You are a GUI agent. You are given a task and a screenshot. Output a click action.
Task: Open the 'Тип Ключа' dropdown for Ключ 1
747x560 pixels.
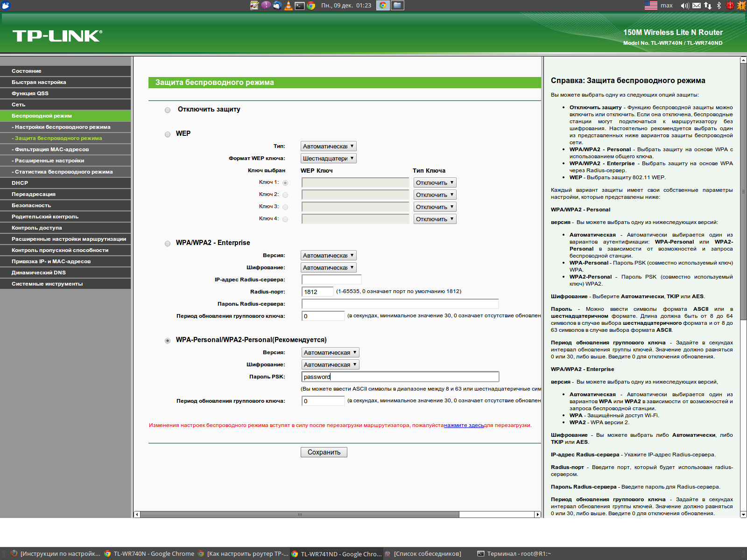(435, 182)
